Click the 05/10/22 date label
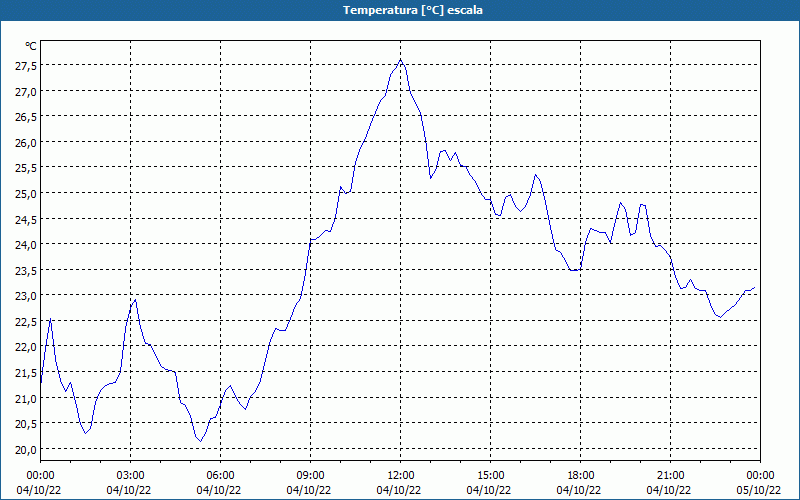 [x=759, y=490]
